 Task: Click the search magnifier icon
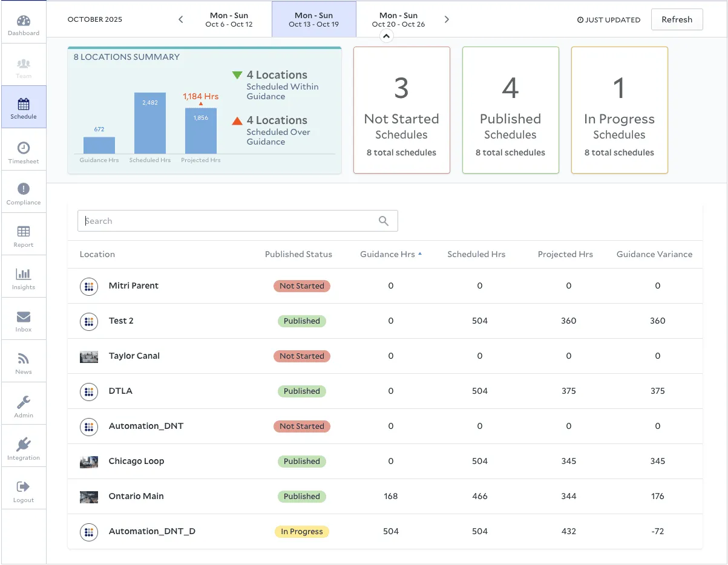[384, 221]
